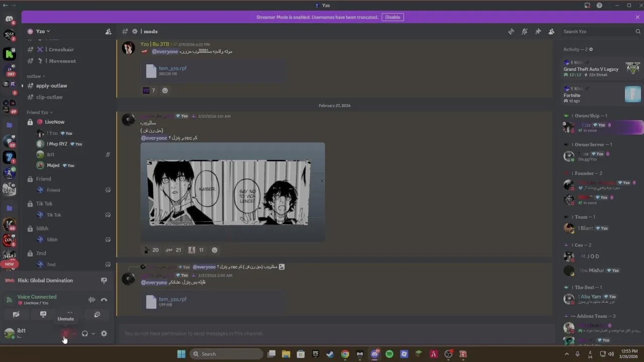Add reaction below manga image

[215, 250]
